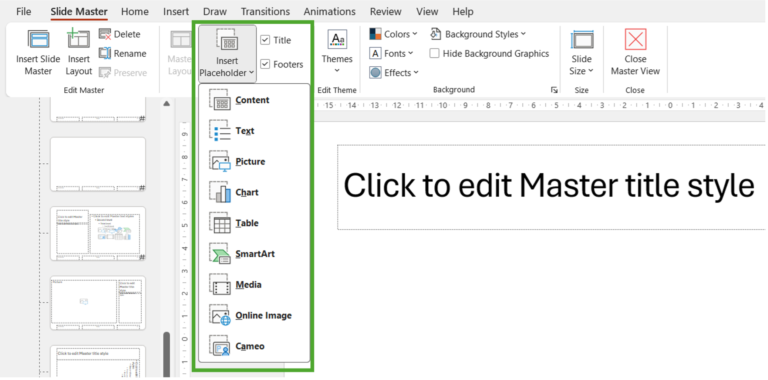Uncheck the Footers checkbox
This screenshot has height=380, width=768.
[265, 64]
